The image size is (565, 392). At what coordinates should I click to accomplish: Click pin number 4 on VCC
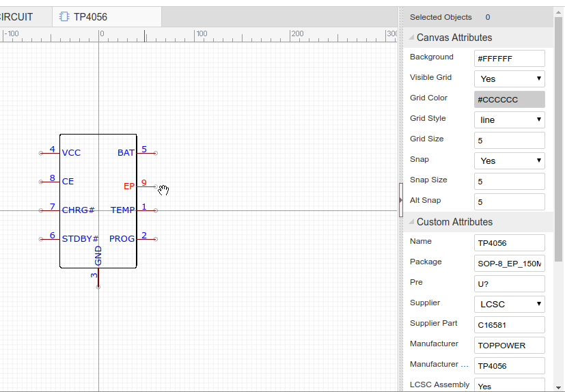tap(53, 149)
